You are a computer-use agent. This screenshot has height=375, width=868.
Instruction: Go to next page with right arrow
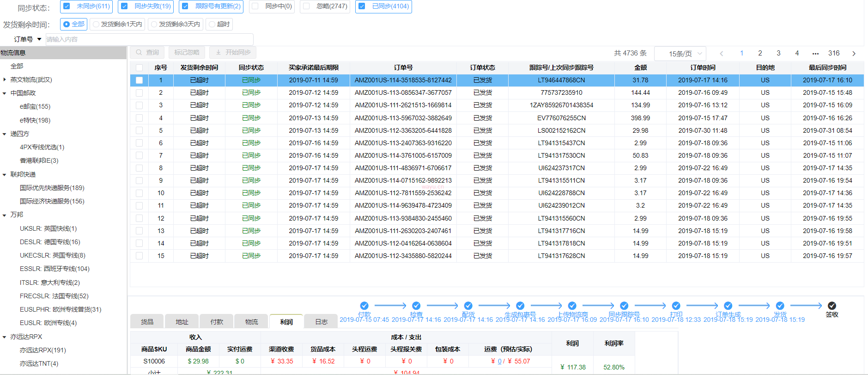[854, 53]
